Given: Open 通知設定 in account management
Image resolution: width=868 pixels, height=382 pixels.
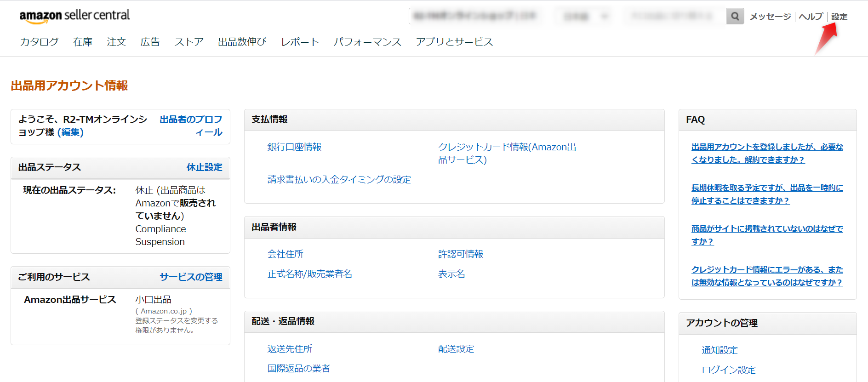Looking at the screenshot, I should (x=720, y=350).
